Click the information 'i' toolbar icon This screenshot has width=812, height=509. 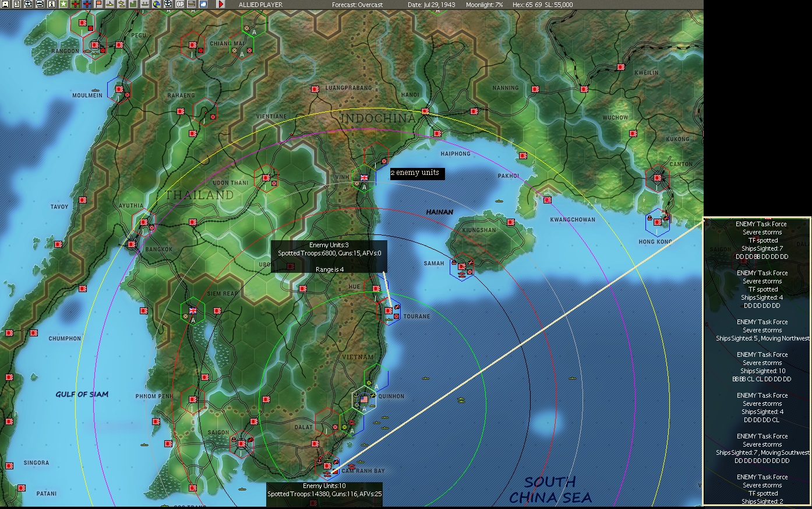coord(52,4)
